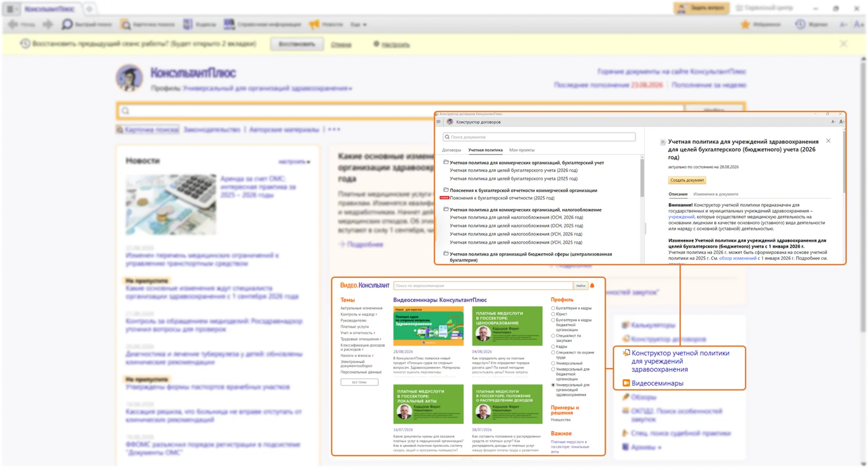868x468 pixels.
Task: Select the Юрист profile radio button
Action: (553, 314)
